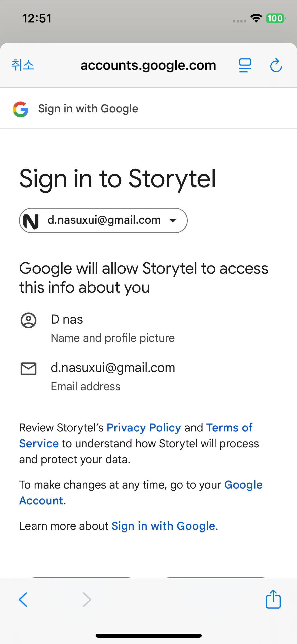Reload the page with the refresh icon
The width and height of the screenshot is (297, 644).
(276, 66)
